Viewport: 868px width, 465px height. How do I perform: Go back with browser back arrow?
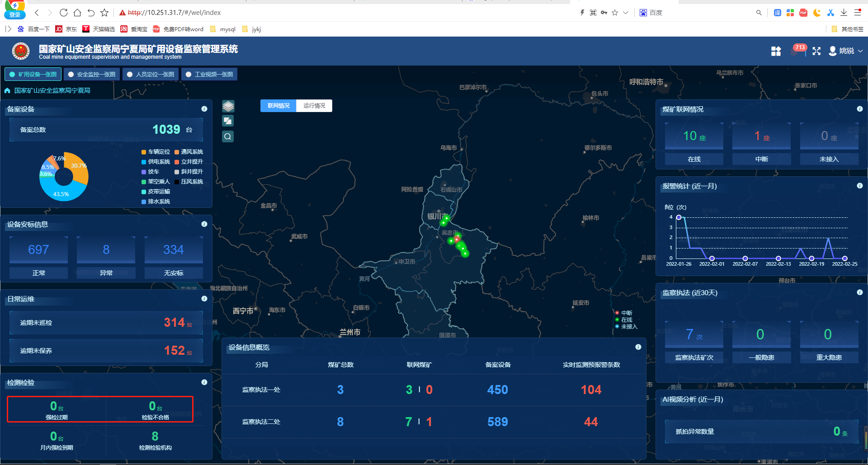click(x=37, y=13)
